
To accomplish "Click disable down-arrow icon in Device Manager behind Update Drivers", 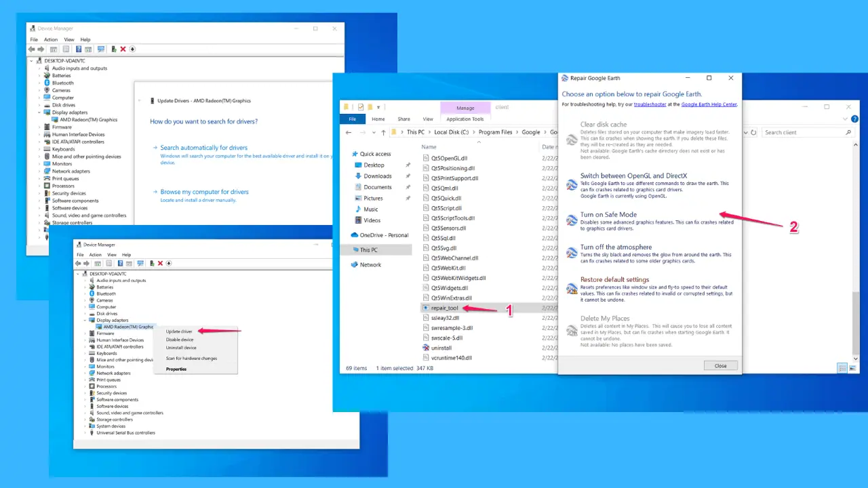I will (x=132, y=49).
